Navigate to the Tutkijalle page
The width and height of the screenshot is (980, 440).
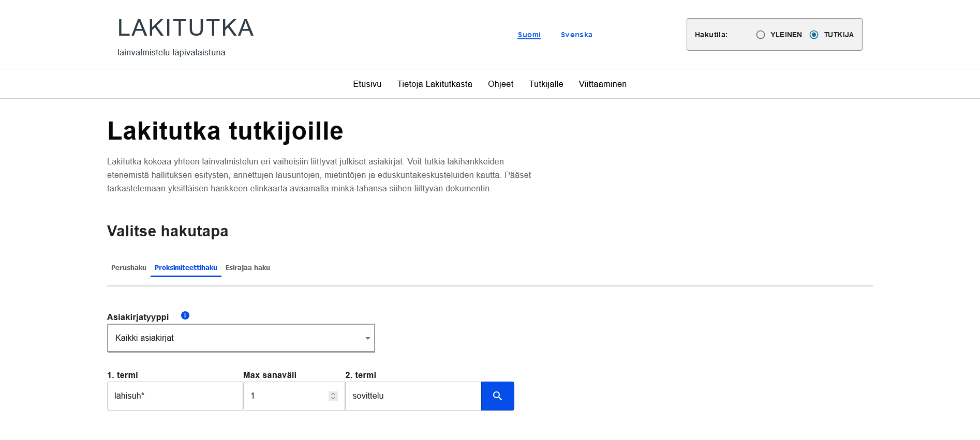pos(546,84)
